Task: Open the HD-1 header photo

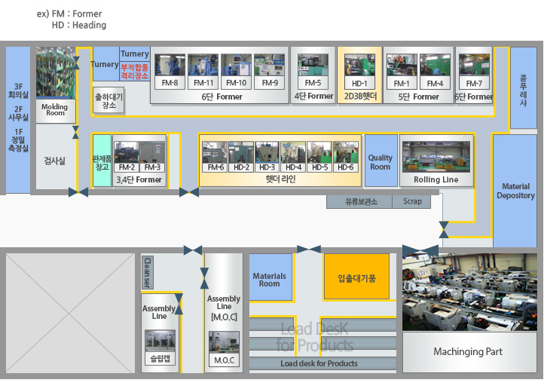Action: [359, 65]
